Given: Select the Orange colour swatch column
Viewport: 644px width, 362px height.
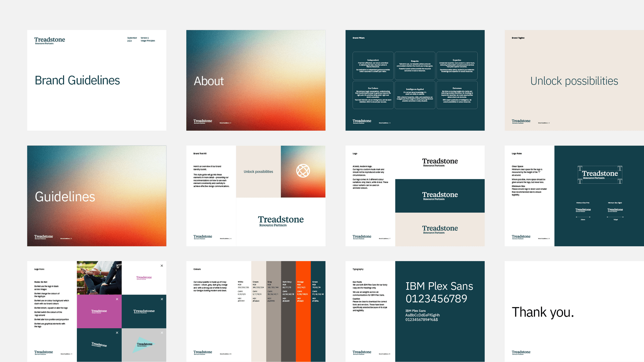Looking at the screenshot, I should [x=303, y=311].
